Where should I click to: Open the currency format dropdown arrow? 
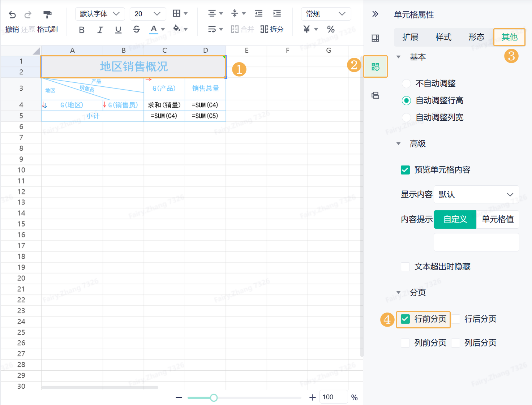(x=316, y=29)
